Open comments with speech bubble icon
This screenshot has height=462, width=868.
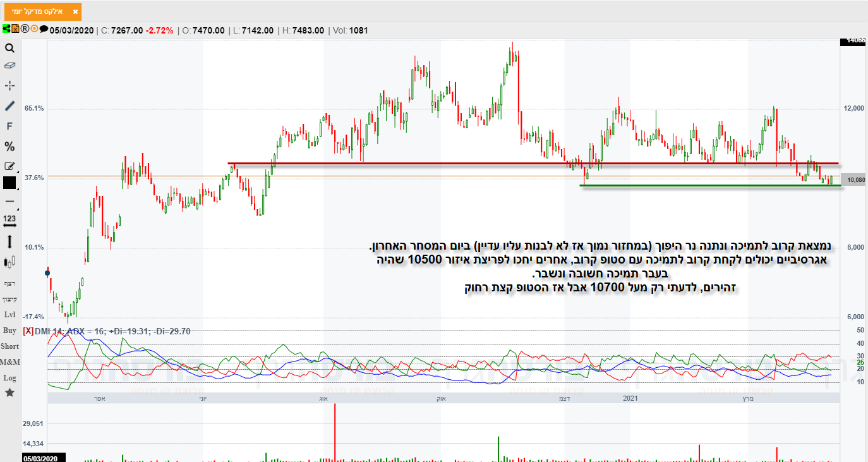point(44,28)
